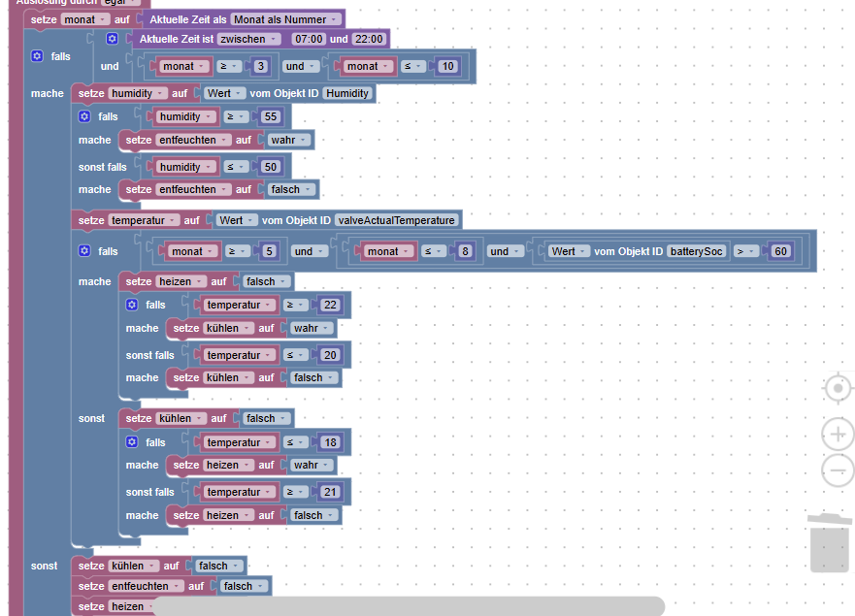Open temperatur variable dropdown in setze temperatur
Image resolution: width=855 pixels, height=616 pixels.
click(x=144, y=220)
